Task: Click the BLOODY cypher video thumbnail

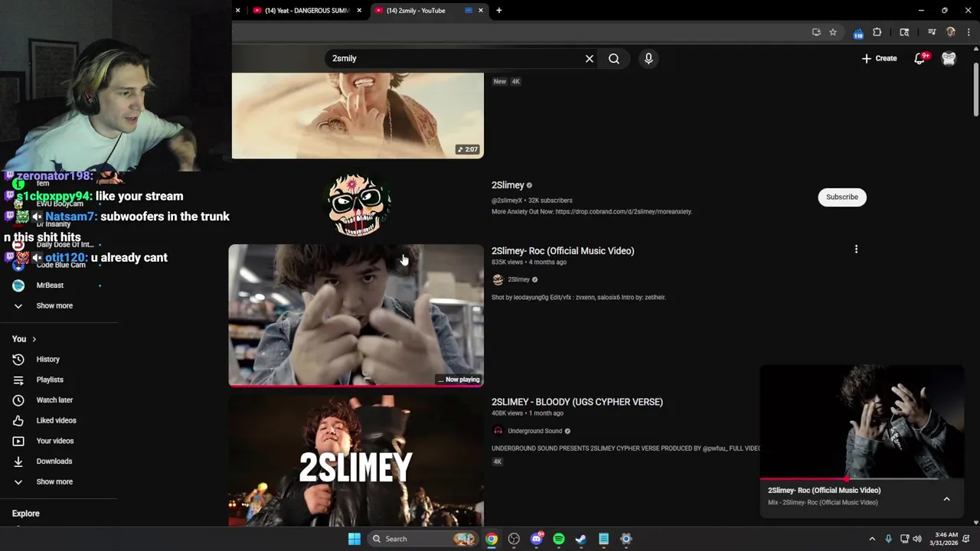Action: [356, 460]
